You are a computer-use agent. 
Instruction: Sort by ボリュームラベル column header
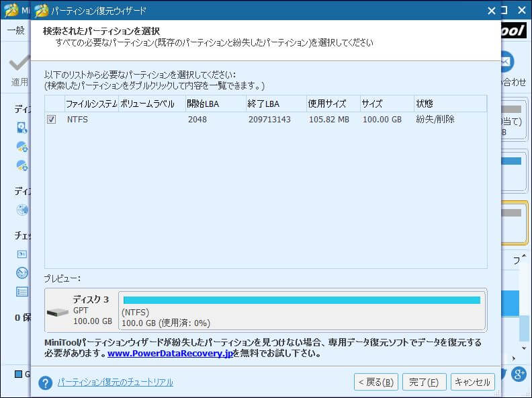coord(152,104)
